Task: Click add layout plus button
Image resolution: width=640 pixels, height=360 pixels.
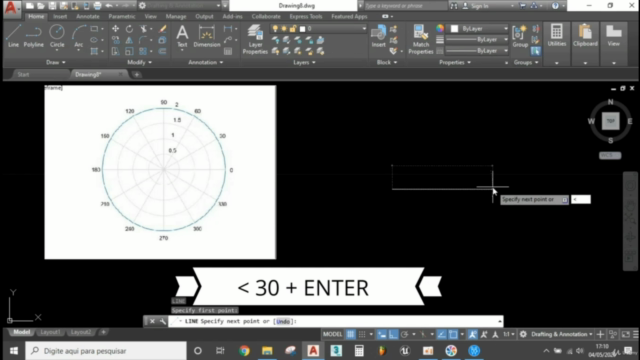Action: click(103, 332)
